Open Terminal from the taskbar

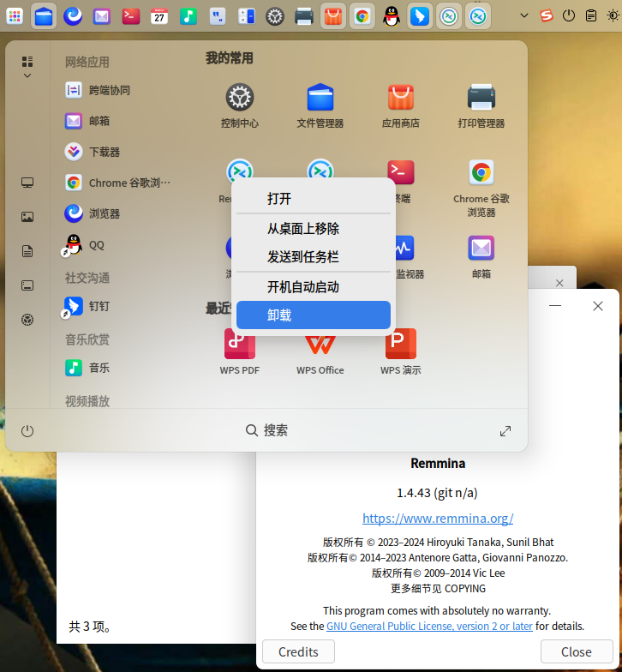pyautogui.click(x=130, y=16)
